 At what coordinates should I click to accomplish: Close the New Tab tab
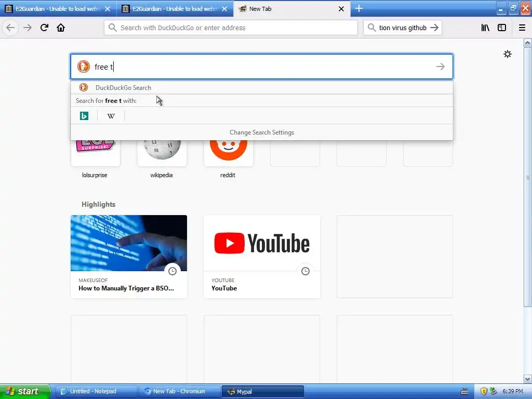341,9
